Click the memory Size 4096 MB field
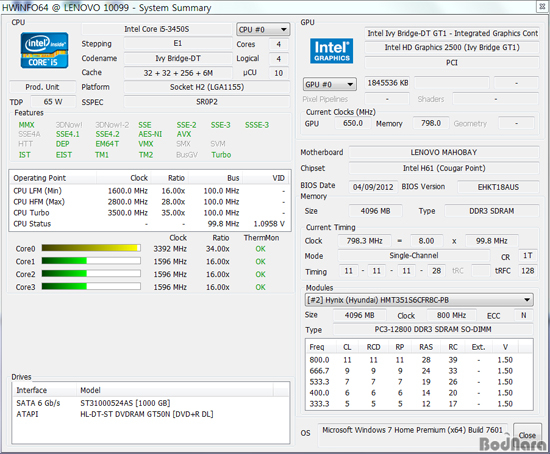The image size is (550, 454). [x=375, y=211]
